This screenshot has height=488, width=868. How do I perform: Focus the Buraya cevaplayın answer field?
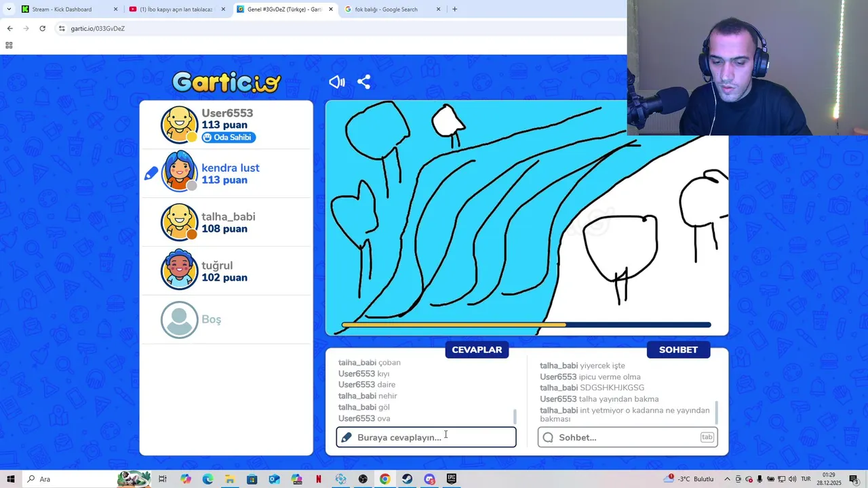click(427, 437)
